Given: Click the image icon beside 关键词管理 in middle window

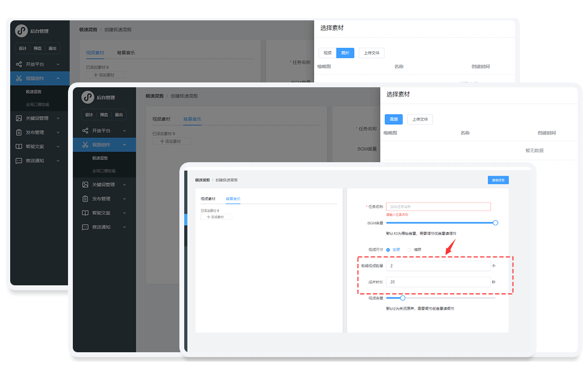Looking at the screenshot, I should coord(85,185).
